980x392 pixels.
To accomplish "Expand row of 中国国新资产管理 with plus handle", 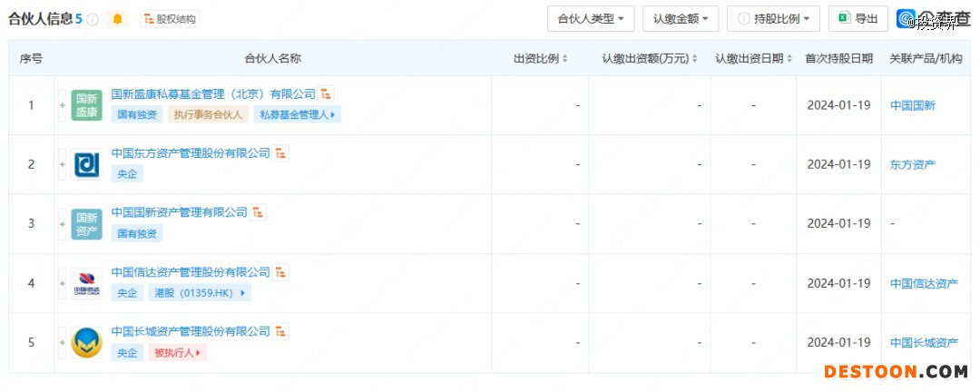I will (62, 224).
